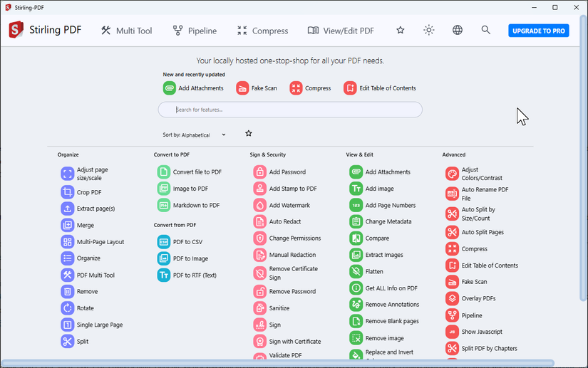Toggle favorites star filter below search box
This screenshot has height=368, width=588.
[249, 133]
